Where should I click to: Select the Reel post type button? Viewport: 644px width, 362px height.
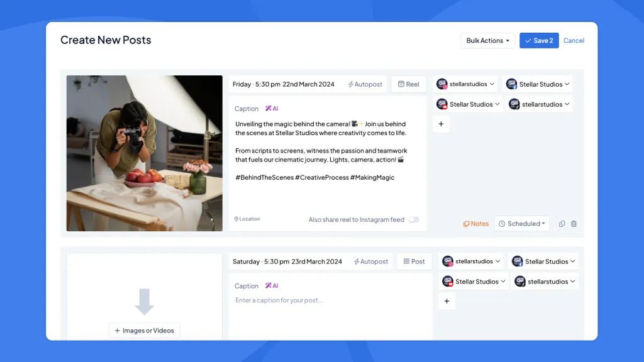pyautogui.click(x=408, y=84)
